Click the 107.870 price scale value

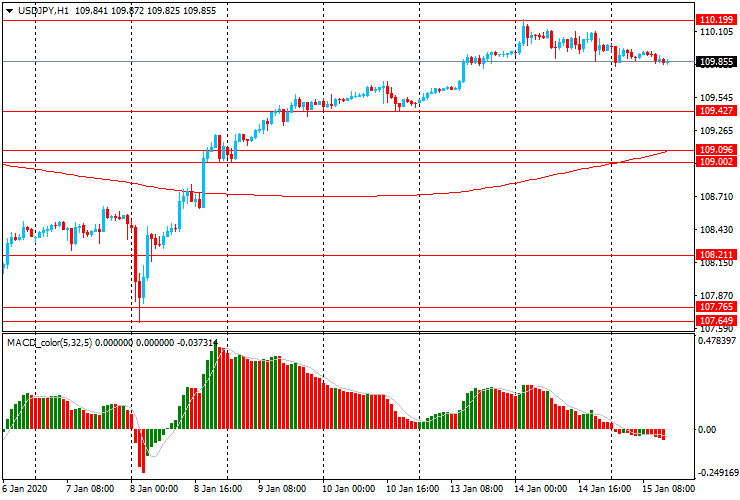[716, 296]
